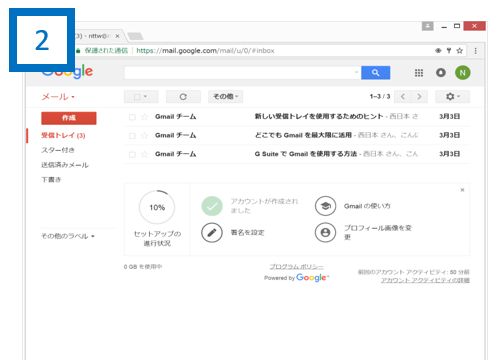Click 0 GB を使用中 storage text
The image size is (500, 360).
pos(143,267)
